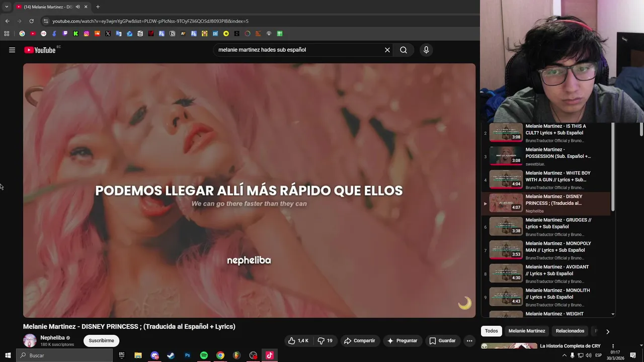Screen dimensions: 644x362
Task: Select the DISNEY PRINCESS playlist entry
Action: coord(546,203)
